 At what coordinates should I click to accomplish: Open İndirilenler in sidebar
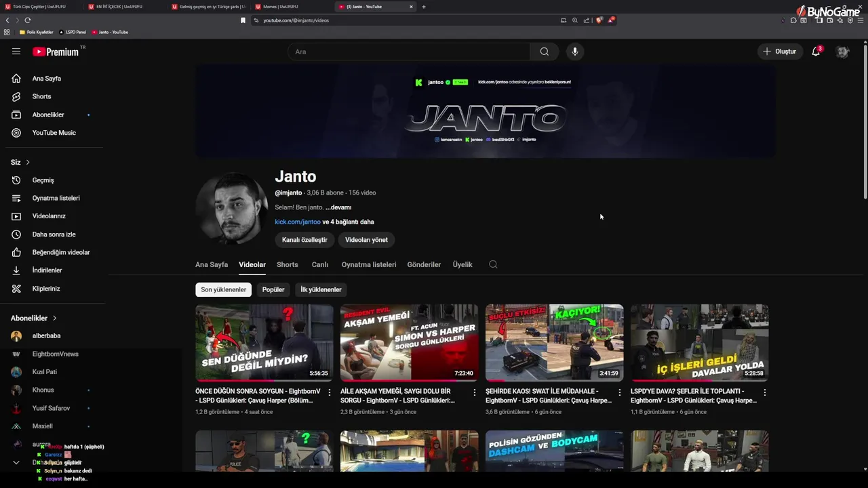(x=47, y=270)
